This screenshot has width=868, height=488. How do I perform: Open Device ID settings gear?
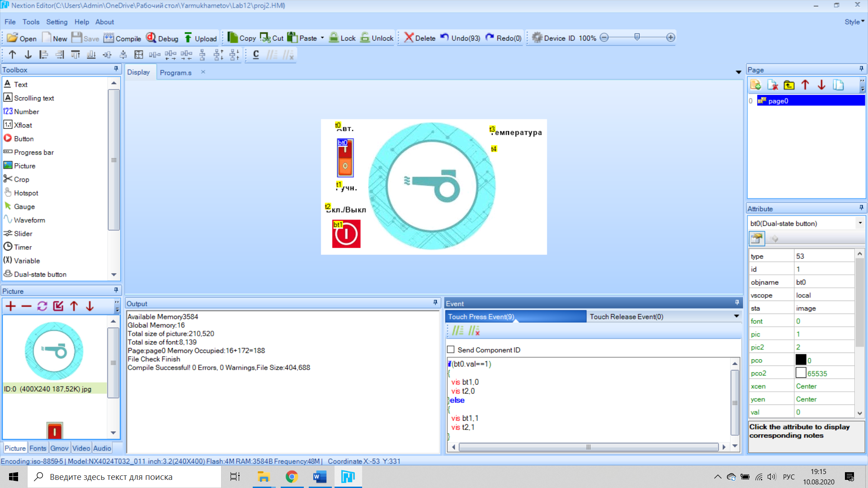tap(537, 38)
